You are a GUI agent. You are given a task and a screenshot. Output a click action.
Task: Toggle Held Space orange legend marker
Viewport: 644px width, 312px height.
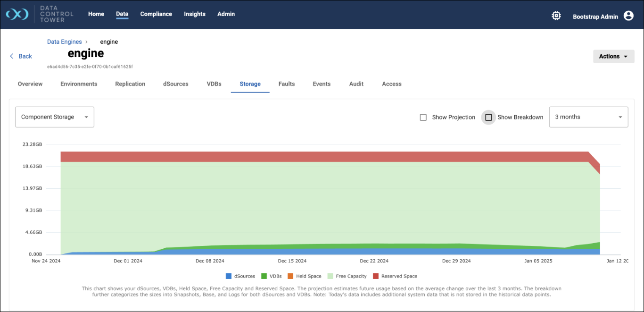[290, 276]
